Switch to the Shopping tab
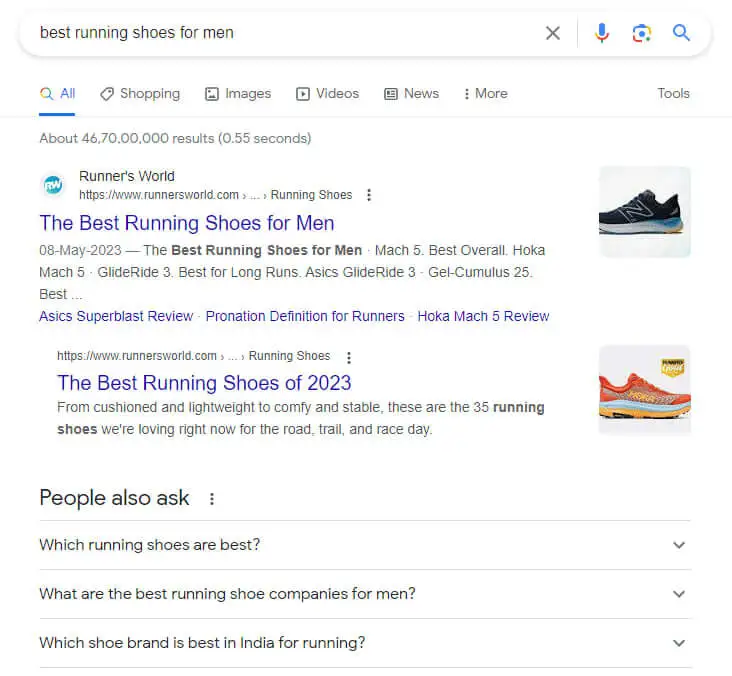The image size is (732, 676). 140,93
